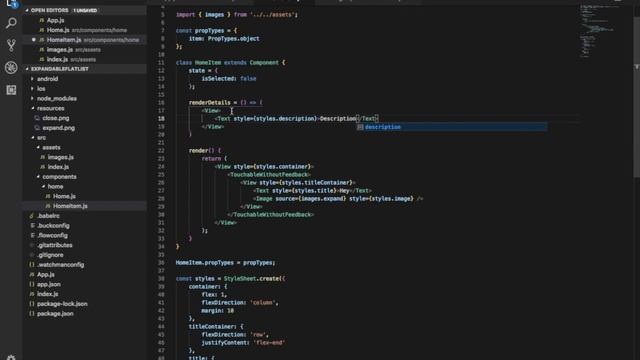The image size is (640, 360).
Task: Click line number 18 in gutter
Action: [161, 119]
